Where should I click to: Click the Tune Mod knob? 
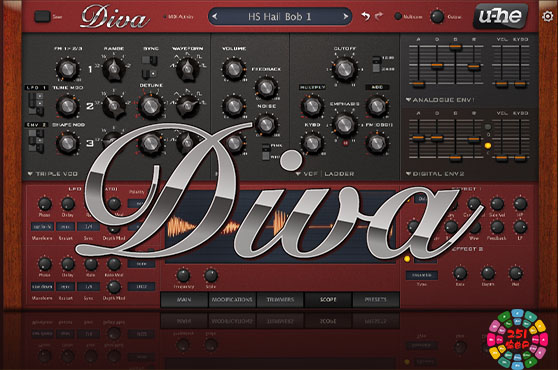tap(67, 106)
